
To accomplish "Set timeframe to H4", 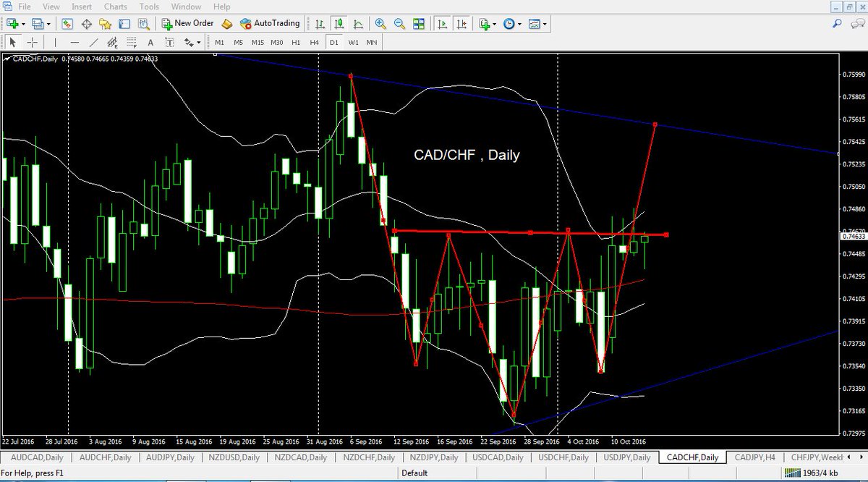I will point(315,43).
